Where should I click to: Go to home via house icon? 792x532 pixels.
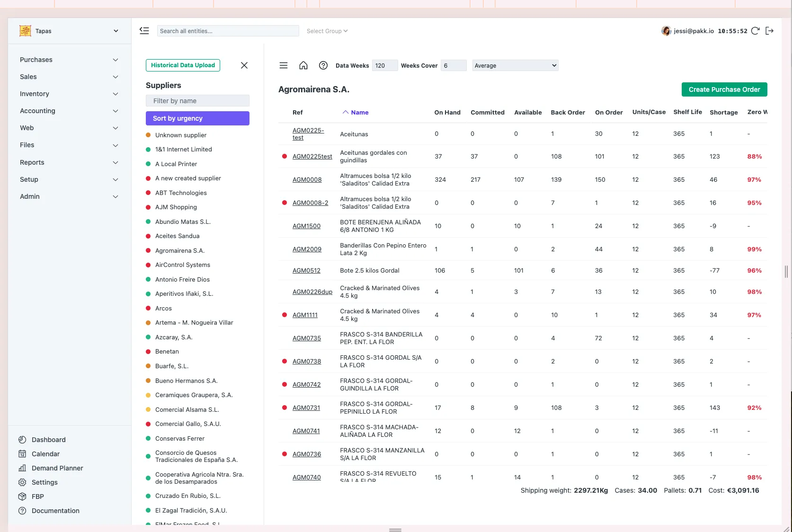coord(303,65)
